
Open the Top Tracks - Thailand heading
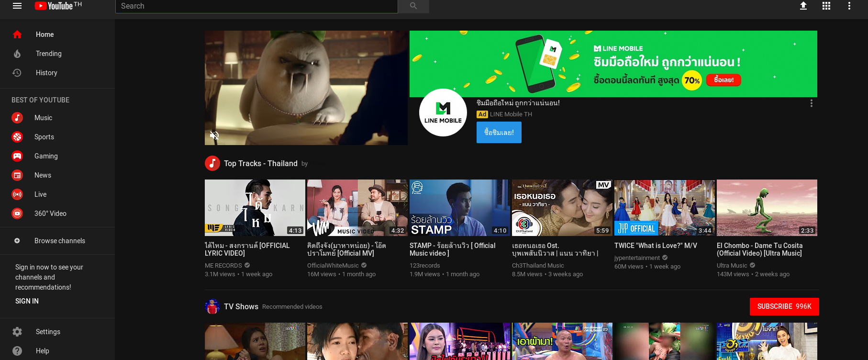(261, 163)
